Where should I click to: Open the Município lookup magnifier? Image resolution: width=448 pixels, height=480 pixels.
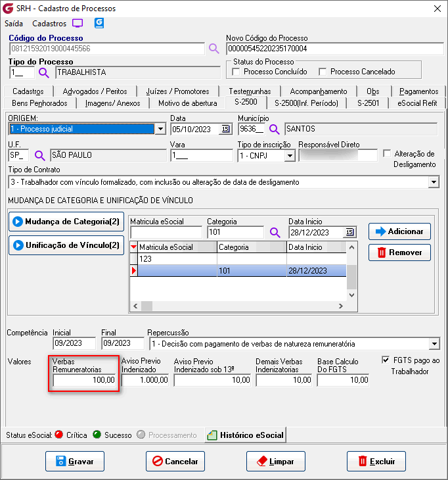click(275, 129)
